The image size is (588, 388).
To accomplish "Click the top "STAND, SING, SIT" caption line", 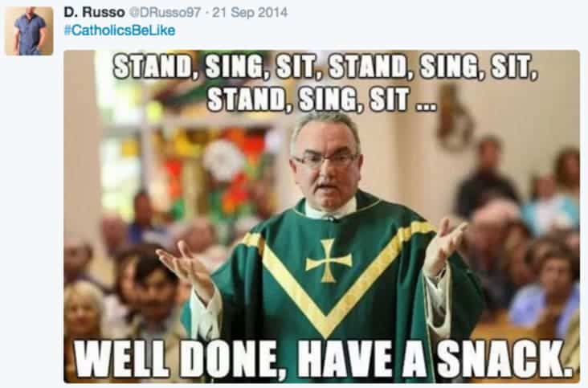I will point(325,67).
